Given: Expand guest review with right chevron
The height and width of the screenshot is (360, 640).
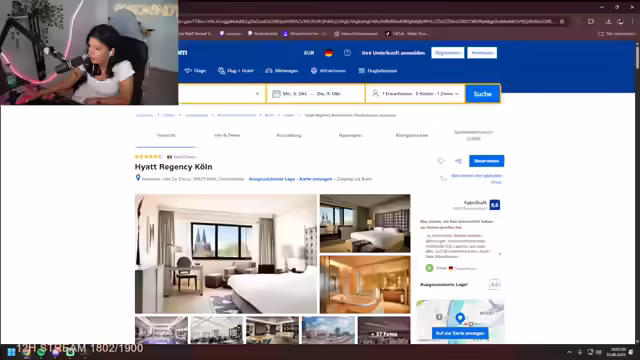Looking at the screenshot, I should tap(500, 254).
